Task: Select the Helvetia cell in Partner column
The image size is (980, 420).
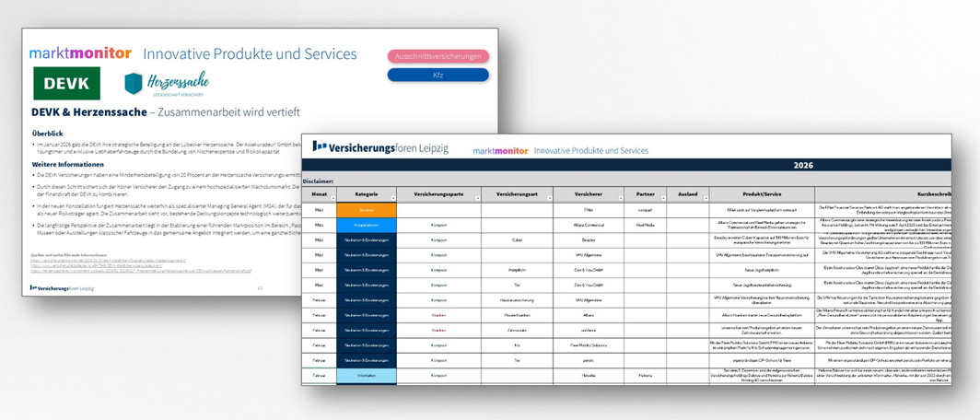Action: coord(645,376)
